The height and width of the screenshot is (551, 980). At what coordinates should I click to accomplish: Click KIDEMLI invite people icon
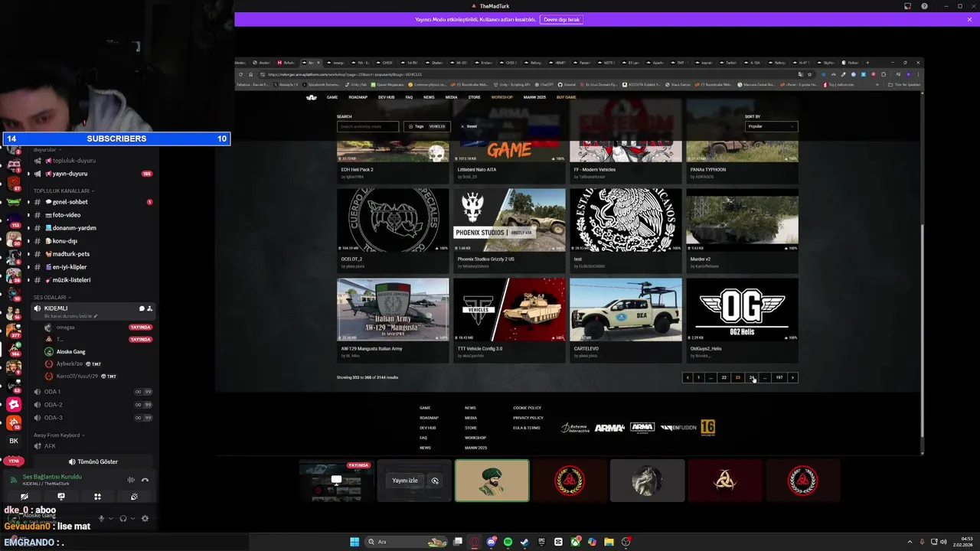click(149, 308)
